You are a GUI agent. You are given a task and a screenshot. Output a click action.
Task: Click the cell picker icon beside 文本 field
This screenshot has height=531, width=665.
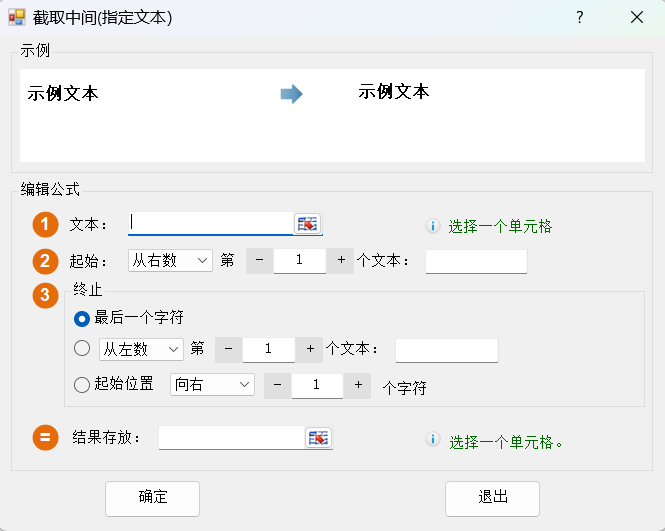(308, 224)
